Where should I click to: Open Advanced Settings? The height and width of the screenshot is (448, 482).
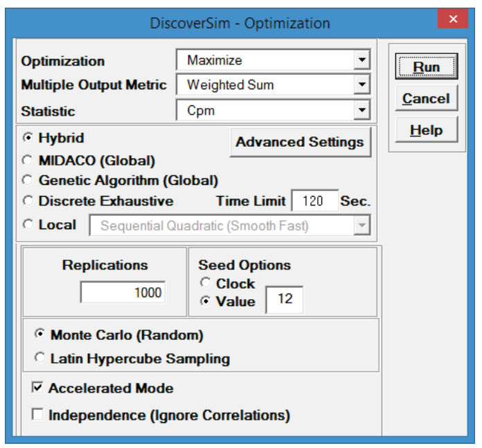click(299, 142)
